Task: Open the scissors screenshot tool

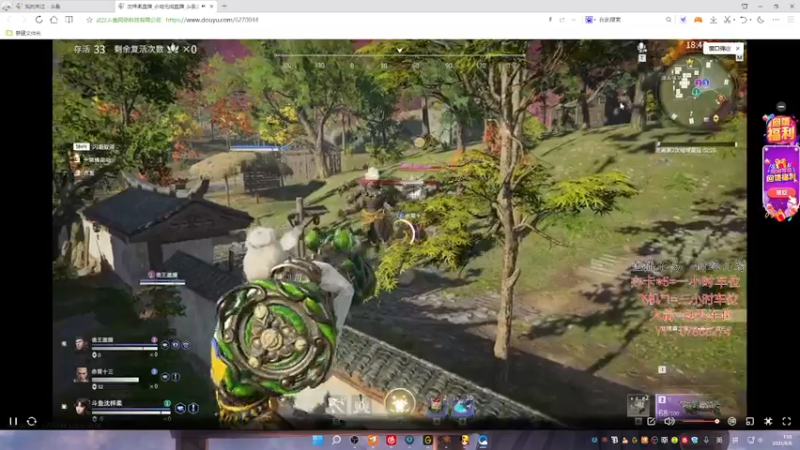Action: 727,19
